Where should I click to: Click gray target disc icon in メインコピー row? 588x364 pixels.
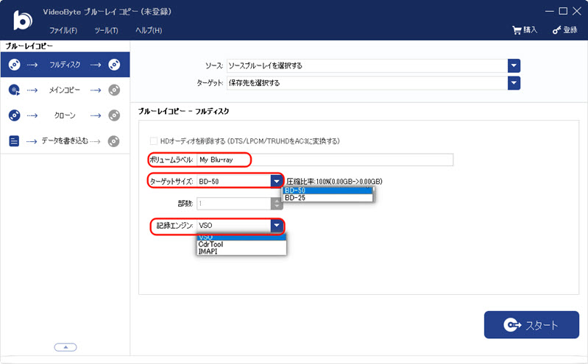114,90
